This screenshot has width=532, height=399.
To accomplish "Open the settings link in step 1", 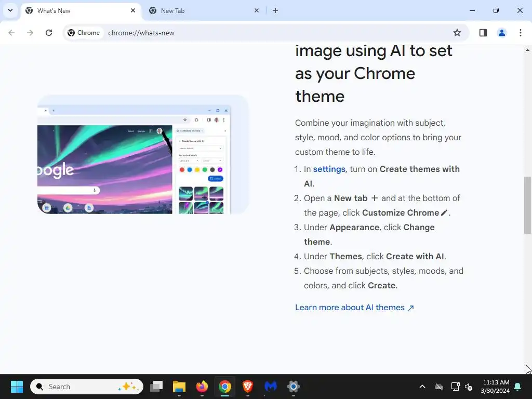I will pos(329,169).
